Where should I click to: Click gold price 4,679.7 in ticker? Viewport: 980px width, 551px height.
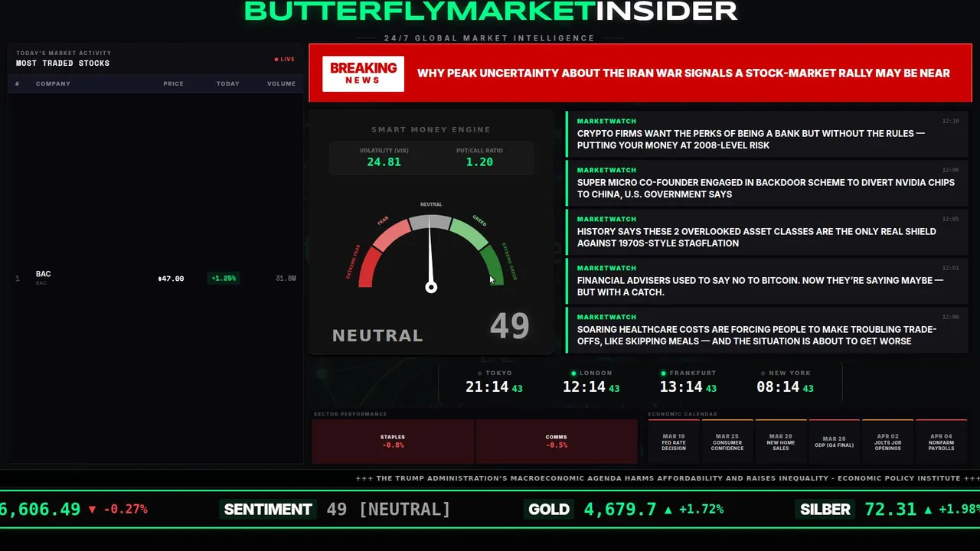[x=620, y=510]
